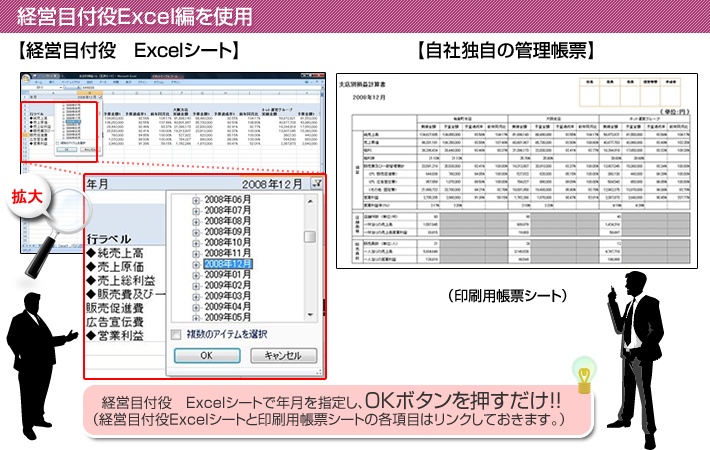Click the scrollbar thumb in the enlarged list
The width and height of the screenshot is (710, 450).
tap(310, 237)
